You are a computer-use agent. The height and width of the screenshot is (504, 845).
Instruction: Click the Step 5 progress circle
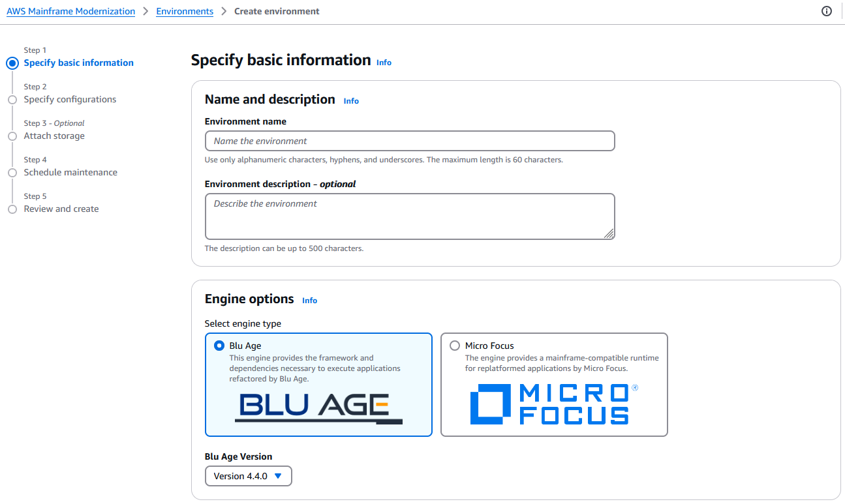[x=12, y=209]
